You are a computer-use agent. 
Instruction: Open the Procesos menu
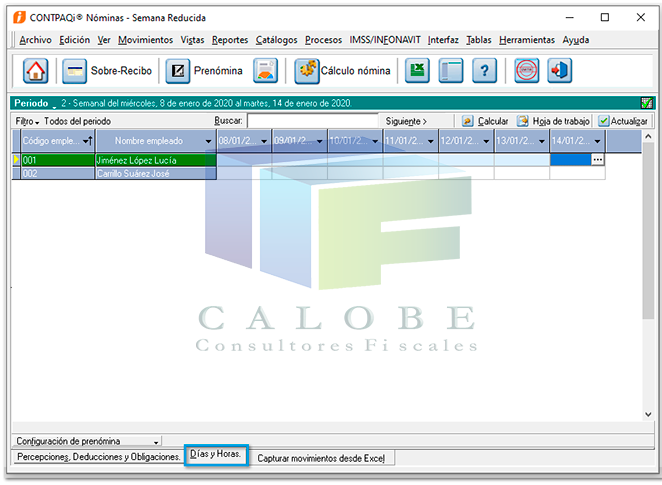click(x=323, y=40)
